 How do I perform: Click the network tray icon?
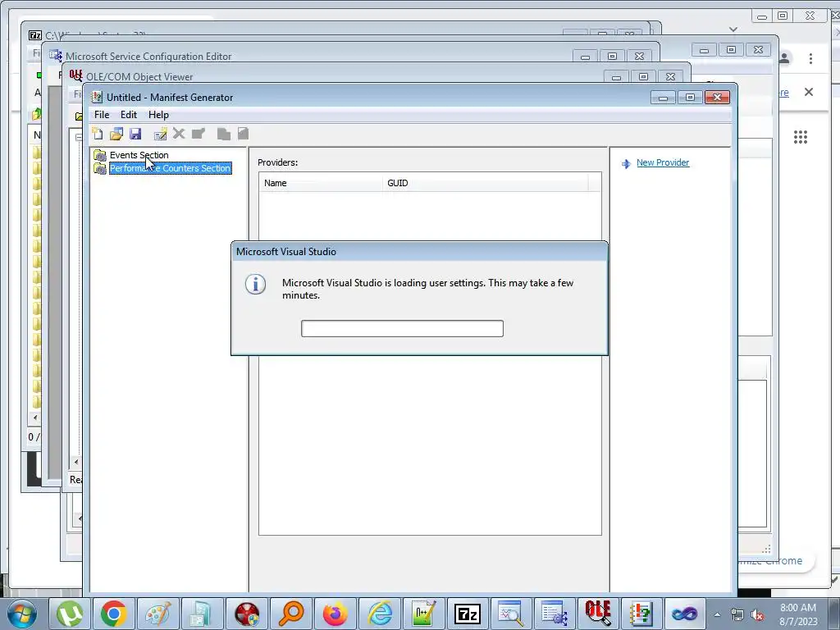click(737, 615)
